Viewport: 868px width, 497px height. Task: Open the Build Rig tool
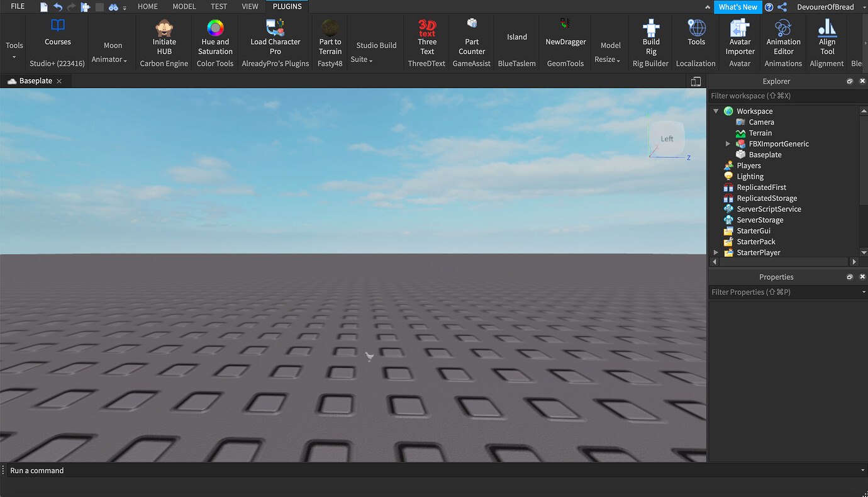pos(650,38)
